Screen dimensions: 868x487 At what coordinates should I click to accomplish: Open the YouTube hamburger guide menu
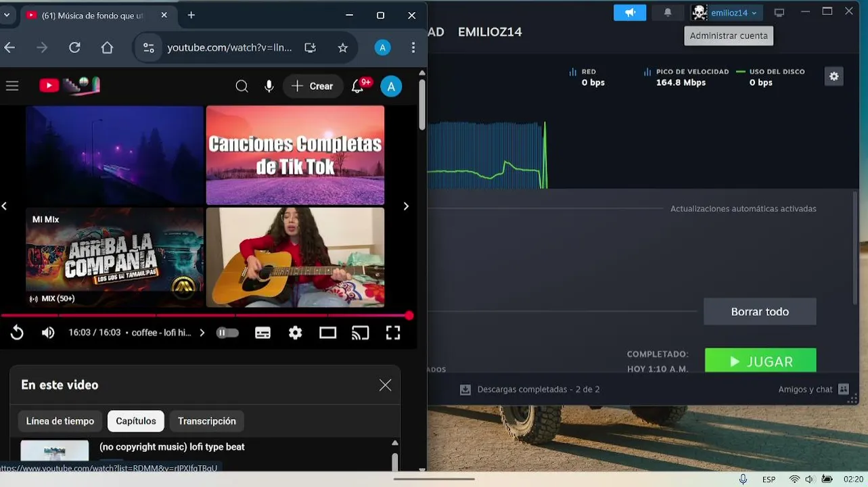coord(12,86)
